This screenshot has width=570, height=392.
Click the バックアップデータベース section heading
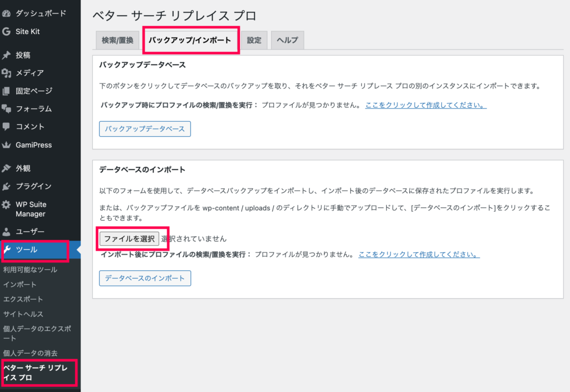click(x=142, y=65)
